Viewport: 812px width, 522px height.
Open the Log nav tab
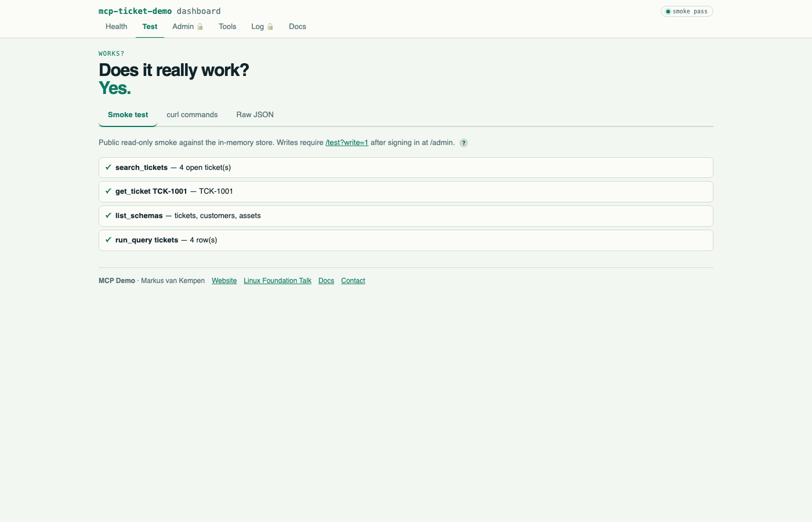(x=262, y=27)
